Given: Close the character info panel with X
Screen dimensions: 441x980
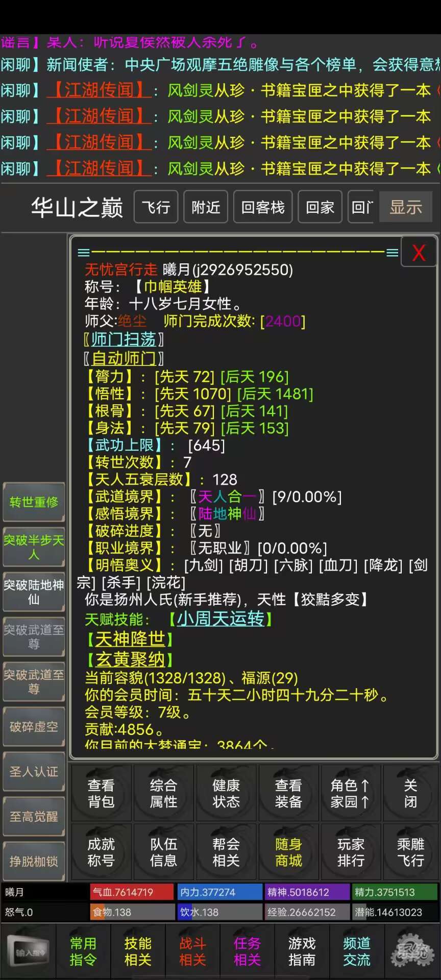Looking at the screenshot, I should click(419, 252).
